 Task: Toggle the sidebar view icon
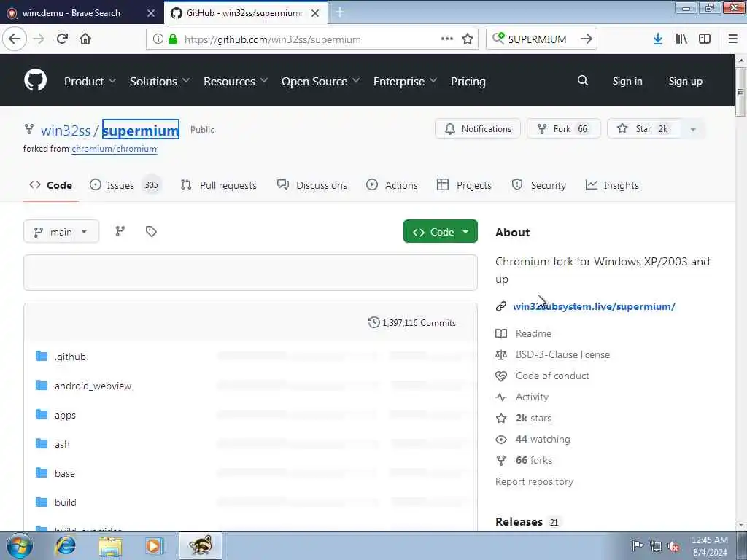click(x=705, y=39)
